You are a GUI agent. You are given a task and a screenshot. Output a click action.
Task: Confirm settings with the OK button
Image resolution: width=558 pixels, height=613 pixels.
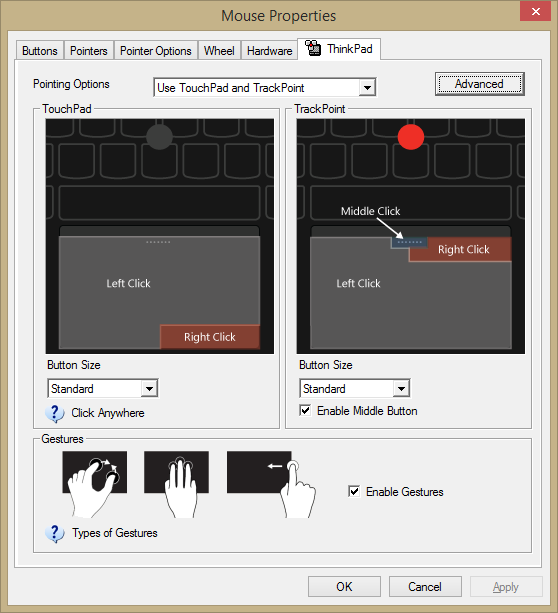(x=344, y=586)
